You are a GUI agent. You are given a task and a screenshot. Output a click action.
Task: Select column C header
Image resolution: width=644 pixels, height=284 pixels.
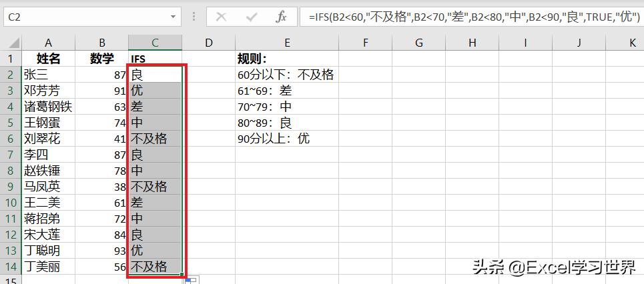pyautogui.click(x=155, y=43)
